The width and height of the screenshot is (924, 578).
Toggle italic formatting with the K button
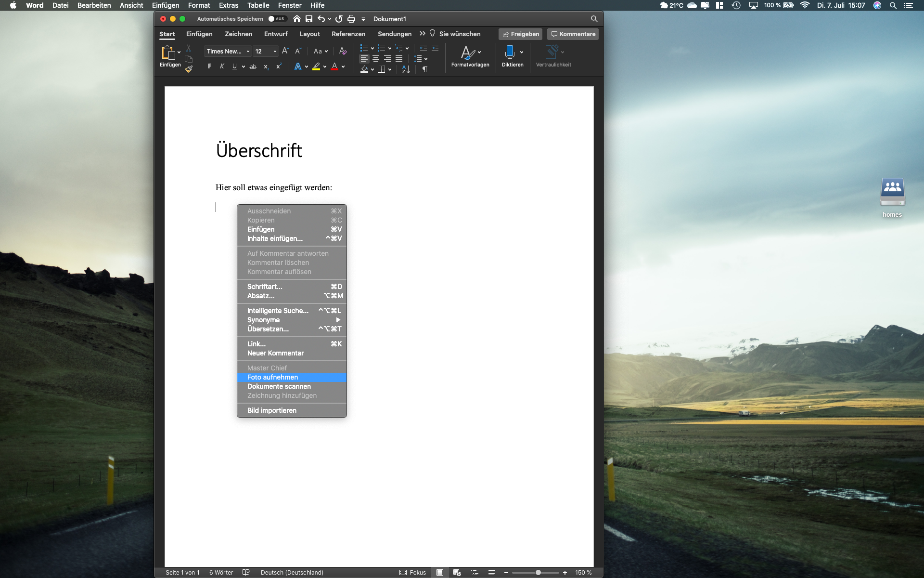[222, 66]
